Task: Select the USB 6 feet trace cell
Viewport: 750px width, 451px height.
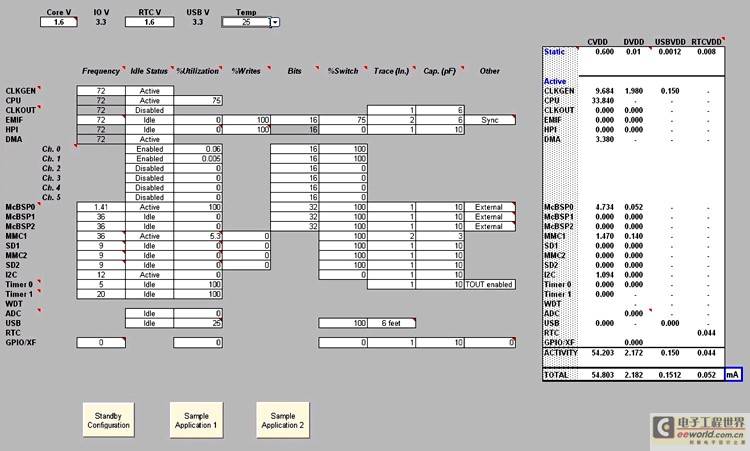Action: [x=391, y=323]
